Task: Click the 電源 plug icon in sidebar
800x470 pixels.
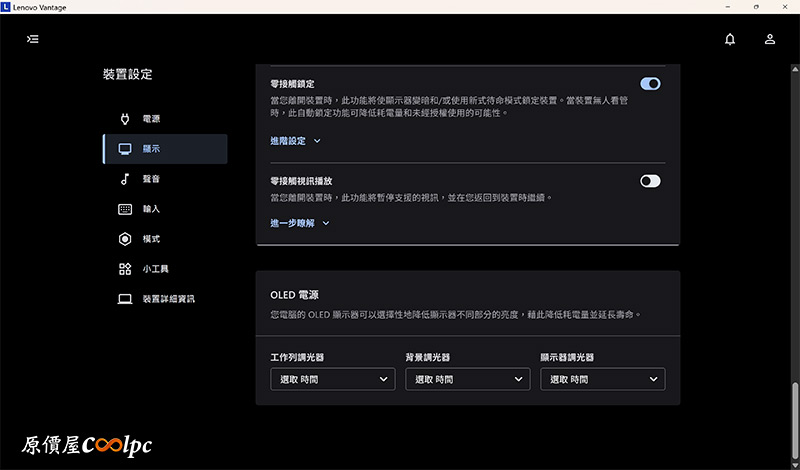Action: click(125, 119)
